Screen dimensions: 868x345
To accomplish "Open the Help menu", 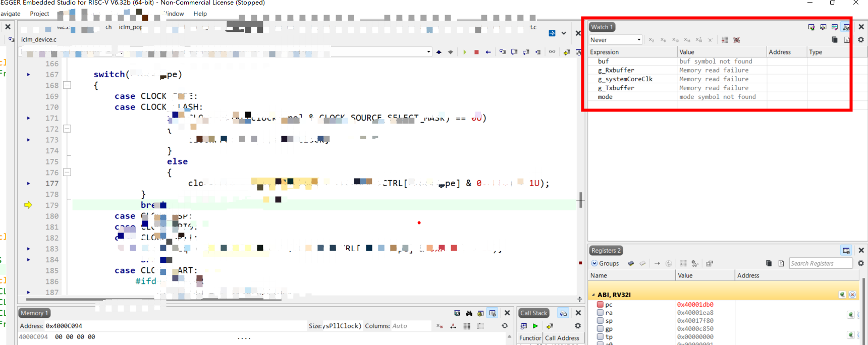I will (x=200, y=14).
